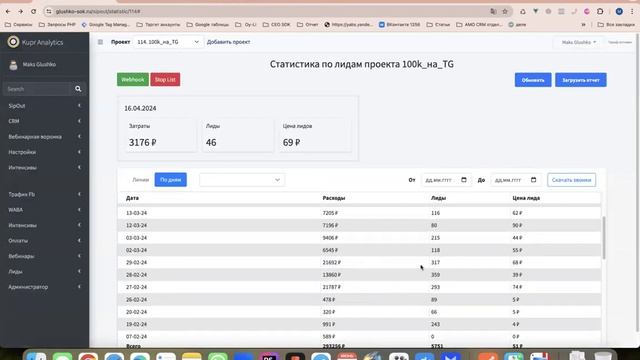640x360 pixels.
Task: Switch to the Лички tab
Action: click(140, 180)
